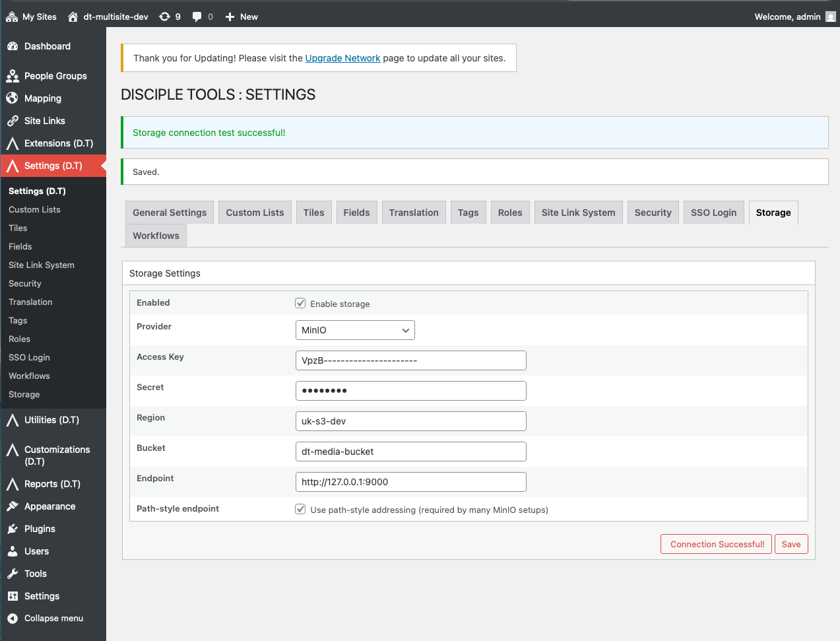This screenshot has width=840, height=641.
Task: Open the Provider dropdown showing MinIO
Action: [x=355, y=329]
